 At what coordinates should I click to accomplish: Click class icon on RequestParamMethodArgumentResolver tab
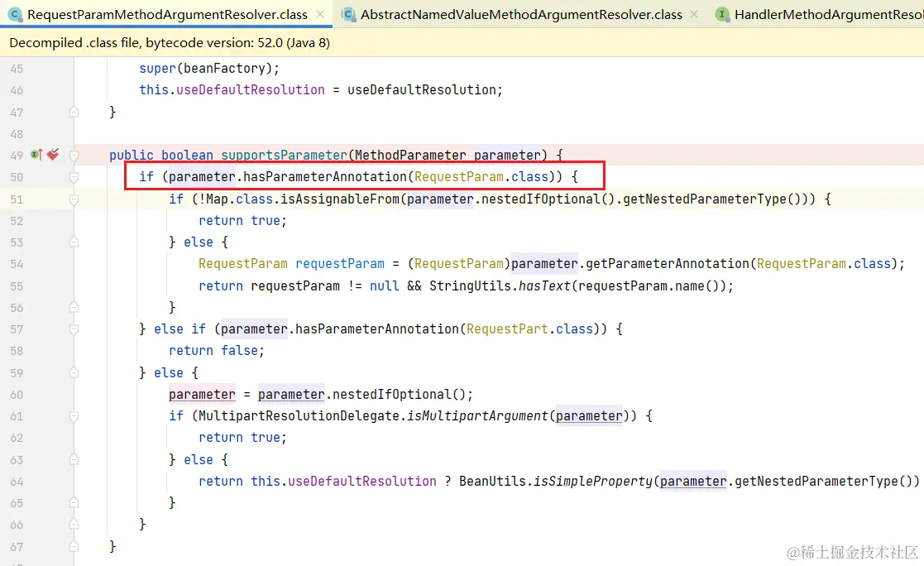16,14
